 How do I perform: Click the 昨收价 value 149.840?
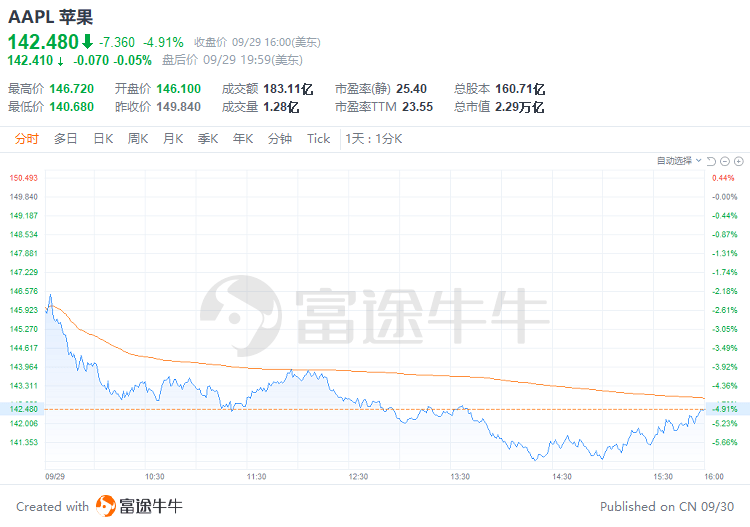[179, 107]
